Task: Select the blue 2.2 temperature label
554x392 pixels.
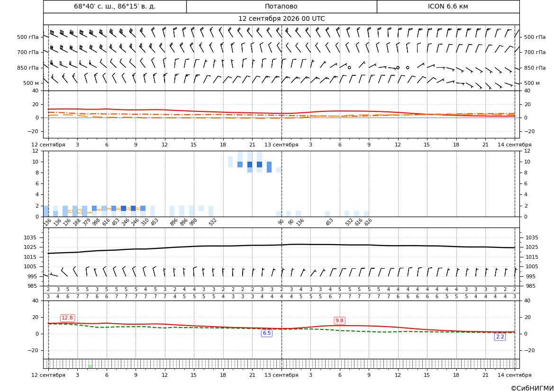Action: (500, 337)
